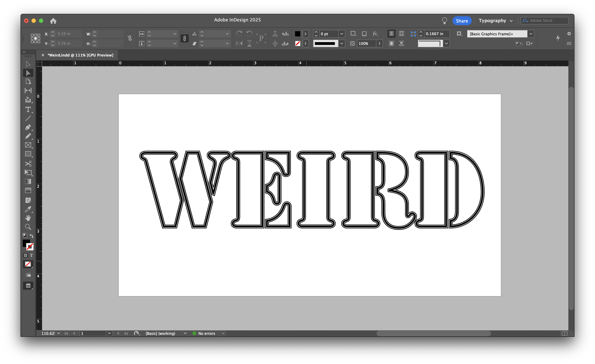Choose the Scissors tool
595x364 pixels.
point(28,164)
